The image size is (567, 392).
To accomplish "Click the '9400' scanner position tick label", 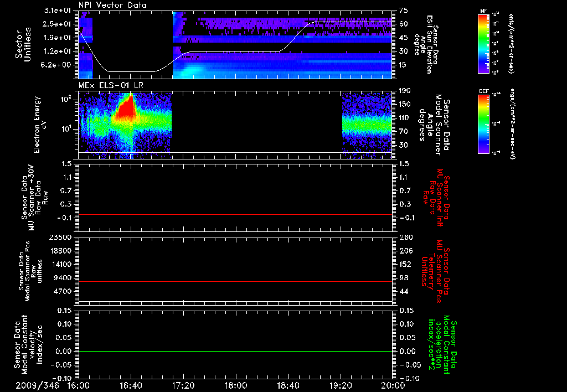I will (x=63, y=278).
